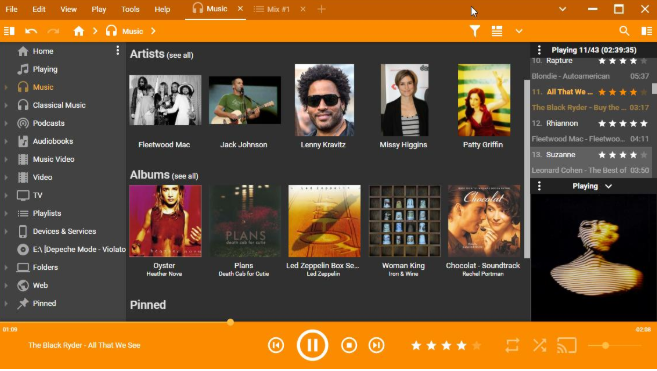657x371 pixels.
Task: Skip to the previous track
Action: [x=276, y=345]
